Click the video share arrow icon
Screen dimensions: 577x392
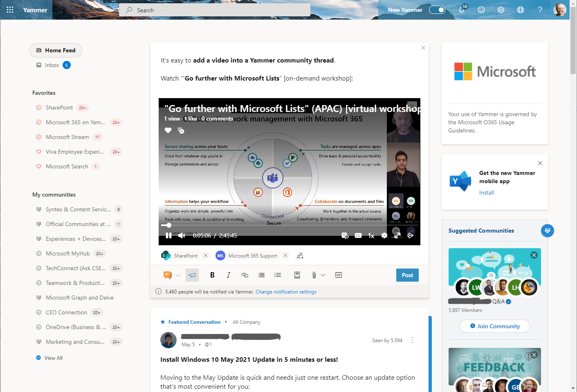(411, 235)
